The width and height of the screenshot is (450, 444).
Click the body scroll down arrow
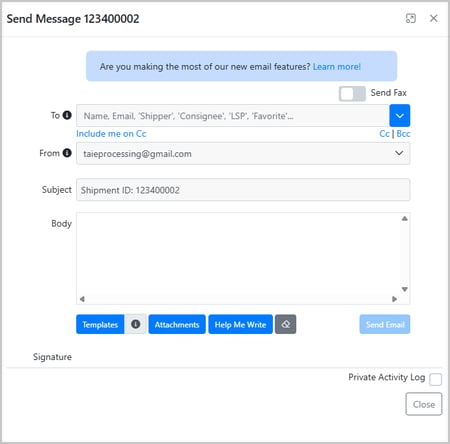(x=404, y=289)
